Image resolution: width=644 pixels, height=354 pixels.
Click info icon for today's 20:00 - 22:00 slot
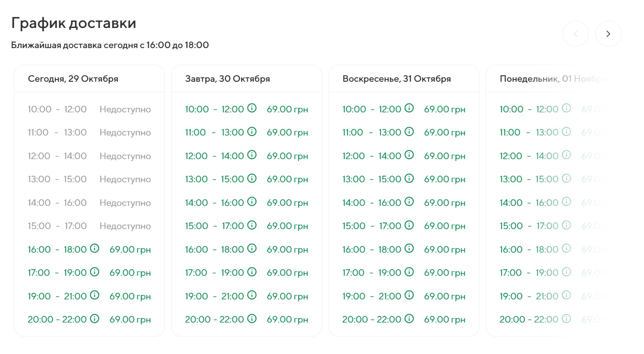click(x=94, y=318)
